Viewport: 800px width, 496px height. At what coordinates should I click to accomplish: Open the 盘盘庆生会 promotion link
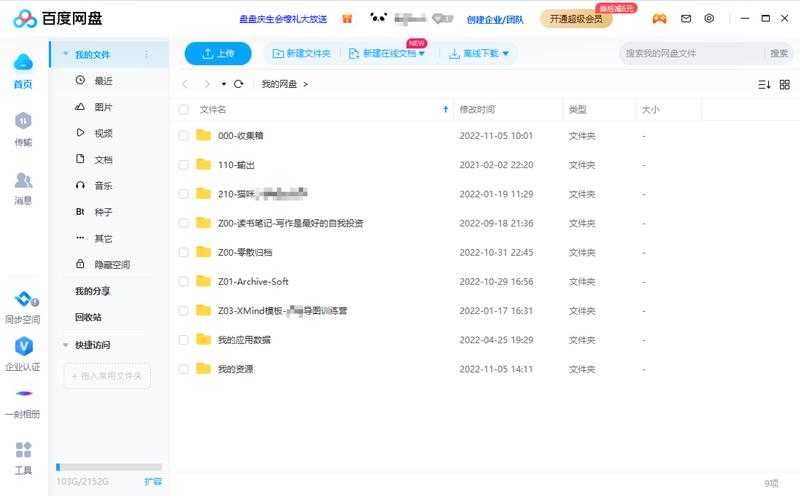pos(283,19)
